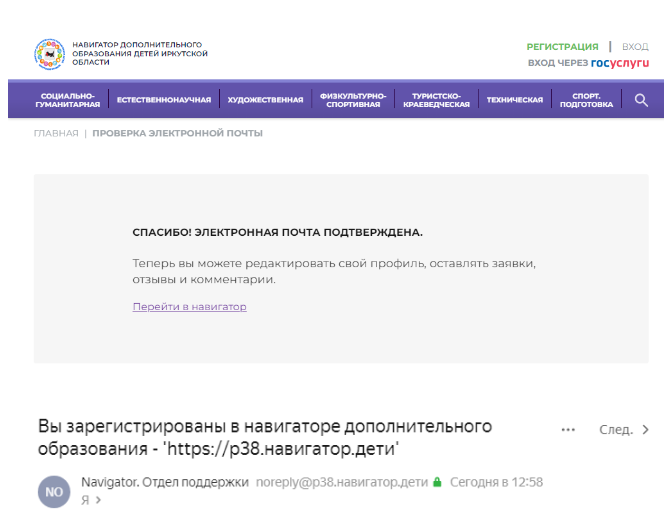Go to Главная in the breadcrumb

point(55,133)
